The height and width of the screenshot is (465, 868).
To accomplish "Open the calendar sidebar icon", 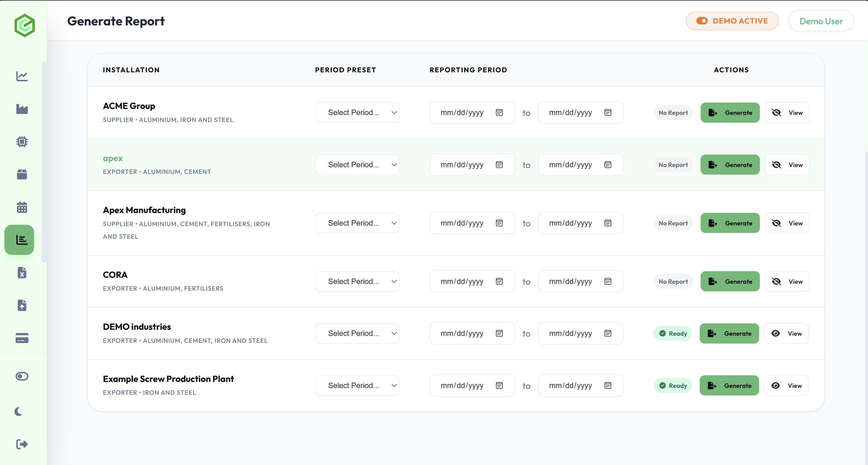I will tap(22, 207).
